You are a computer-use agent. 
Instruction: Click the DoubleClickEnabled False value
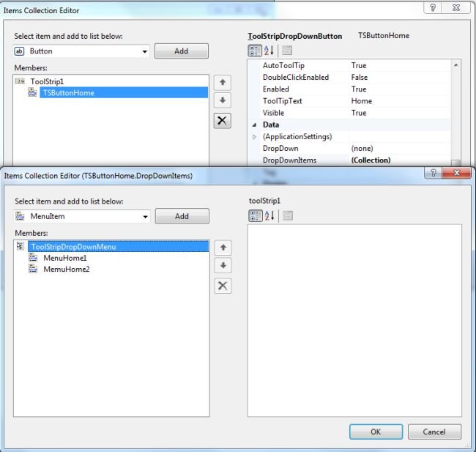click(360, 77)
